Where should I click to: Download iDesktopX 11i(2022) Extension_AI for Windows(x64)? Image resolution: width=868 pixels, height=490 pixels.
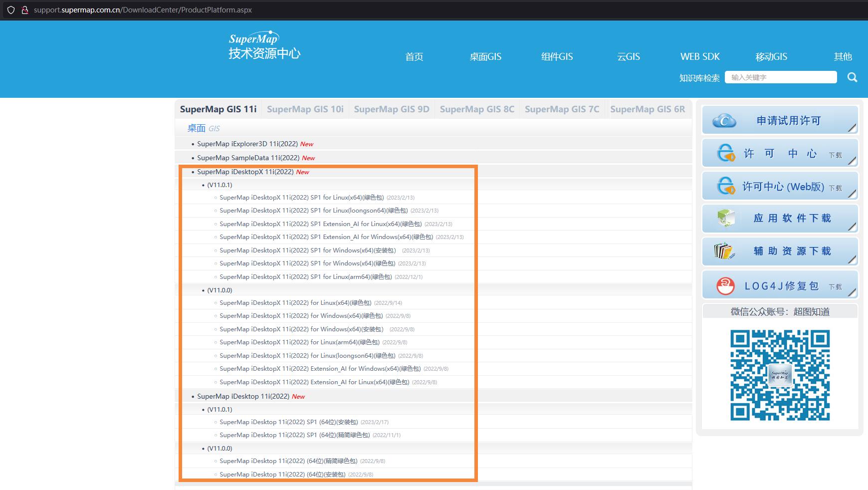(320, 369)
